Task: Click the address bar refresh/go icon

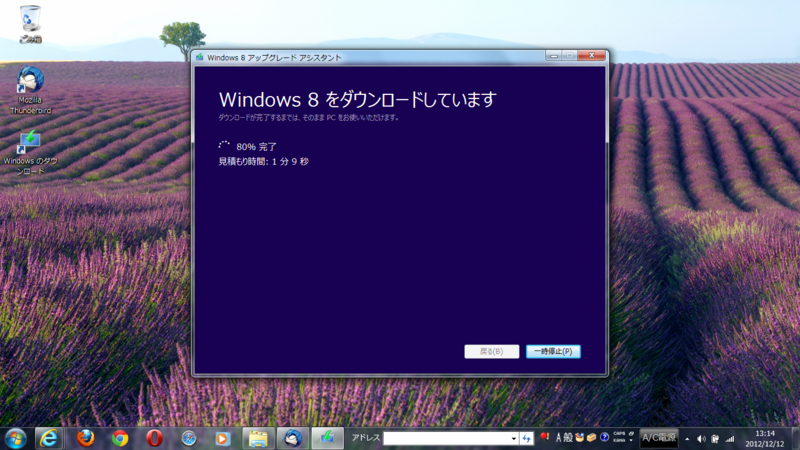Action: (x=527, y=438)
